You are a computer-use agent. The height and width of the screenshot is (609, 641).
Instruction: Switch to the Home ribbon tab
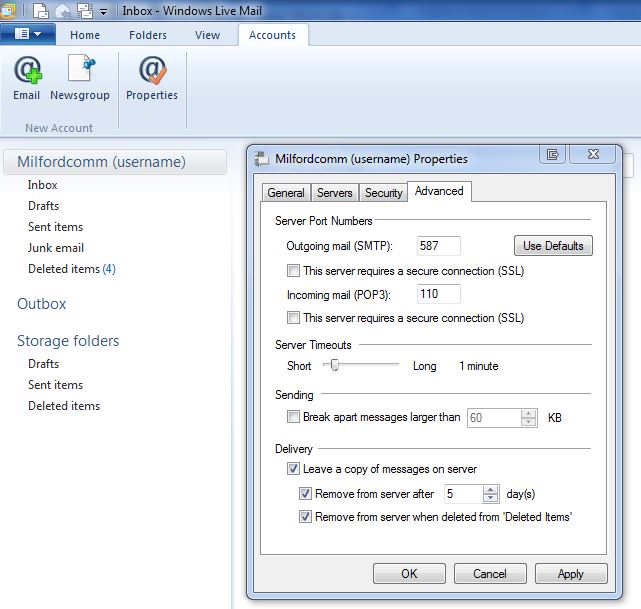click(85, 35)
